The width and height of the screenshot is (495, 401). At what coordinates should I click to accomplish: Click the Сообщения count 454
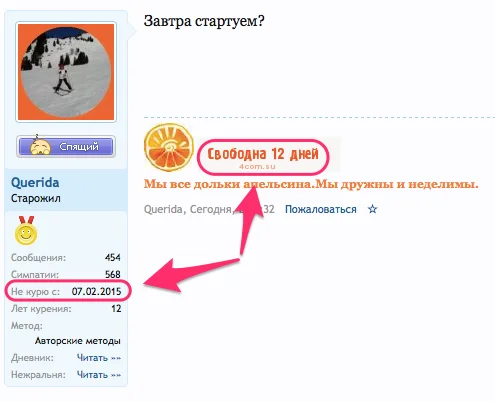(113, 257)
